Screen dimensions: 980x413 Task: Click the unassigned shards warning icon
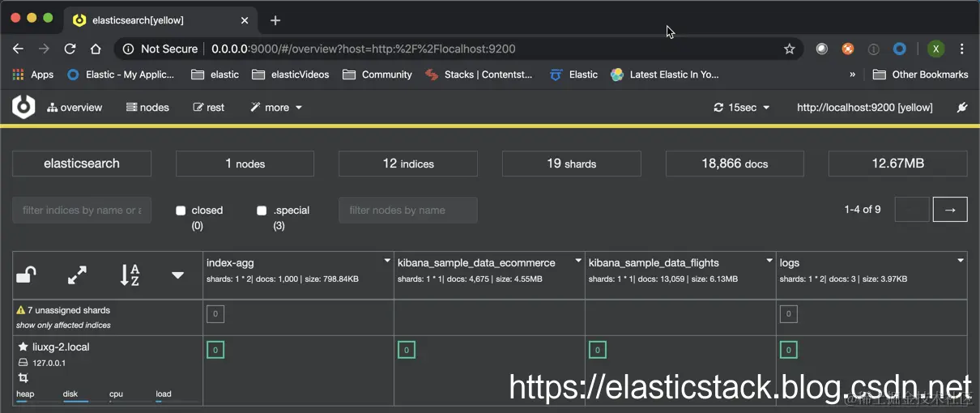[x=21, y=310]
